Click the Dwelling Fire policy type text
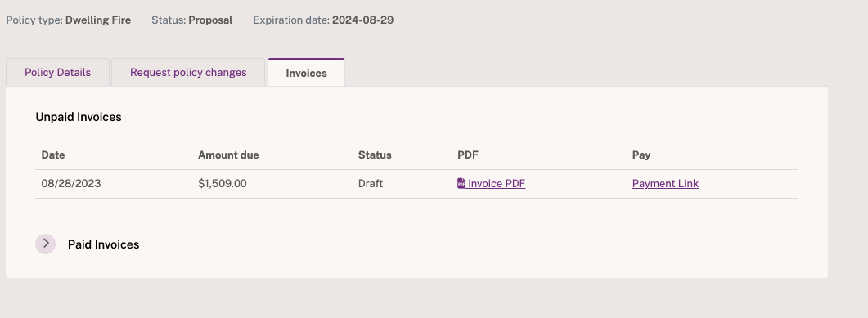868x318 pixels. [98, 20]
